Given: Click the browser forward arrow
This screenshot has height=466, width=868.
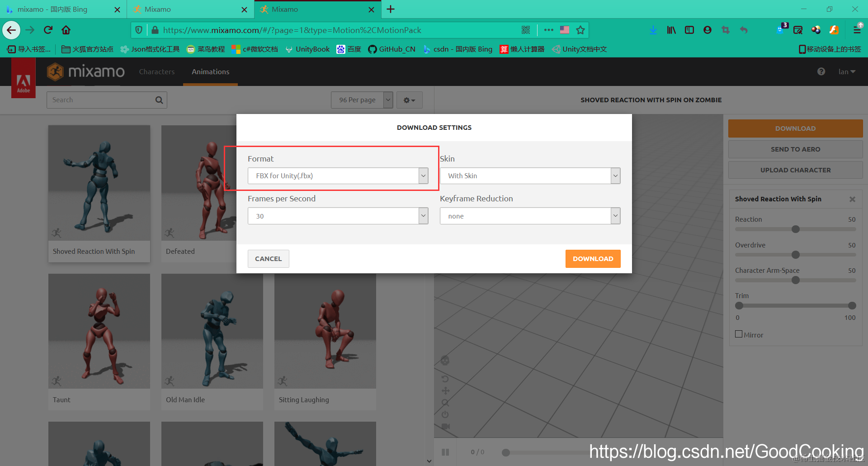Looking at the screenshot, I should [x=30, y=30].
